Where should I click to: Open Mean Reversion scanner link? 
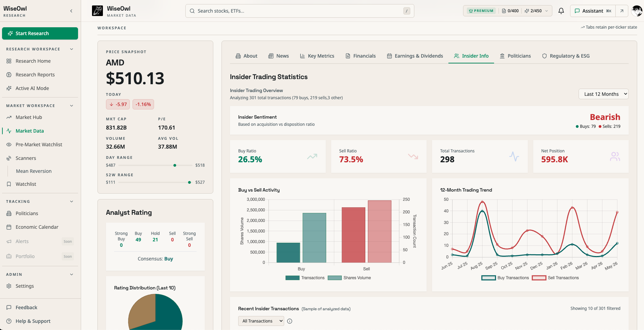[x=34, y=171]
